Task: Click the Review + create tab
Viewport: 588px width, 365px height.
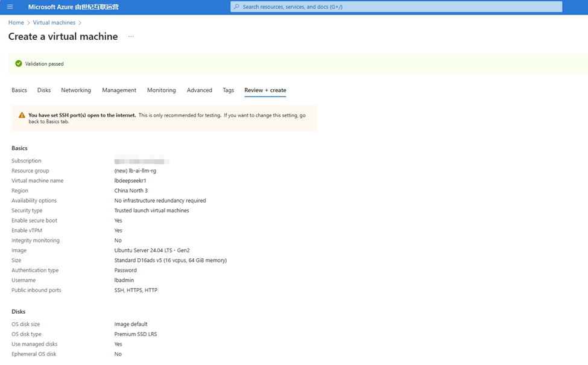Action: pos(265,90)
